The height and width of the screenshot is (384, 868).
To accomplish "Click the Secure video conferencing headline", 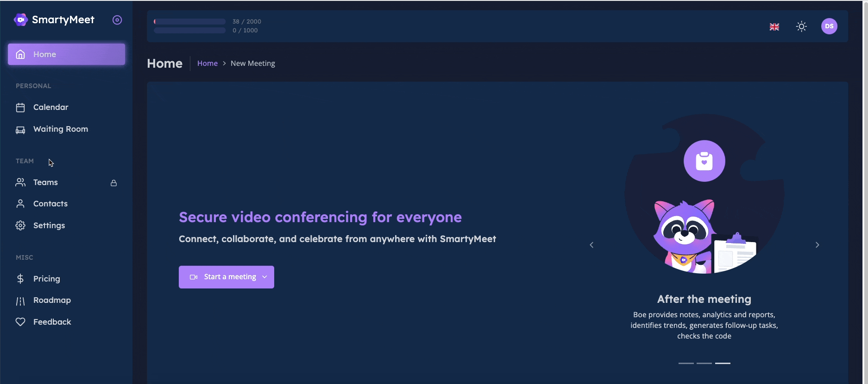I will tap(320, 217).
